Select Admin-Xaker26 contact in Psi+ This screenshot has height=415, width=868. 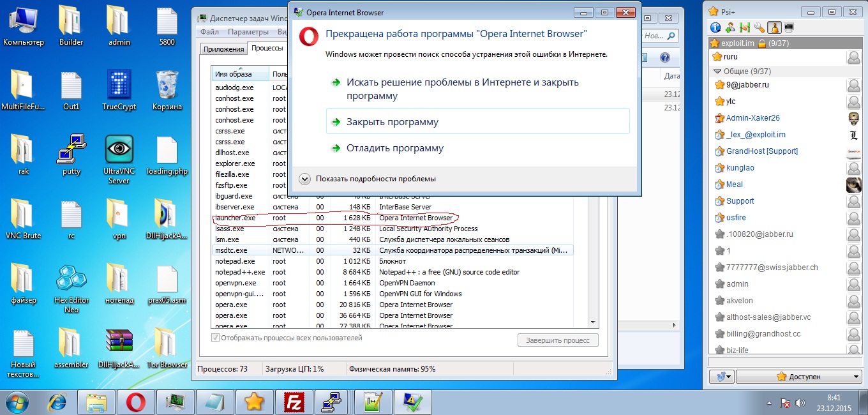pyautogui.click(x=786, y=118)
